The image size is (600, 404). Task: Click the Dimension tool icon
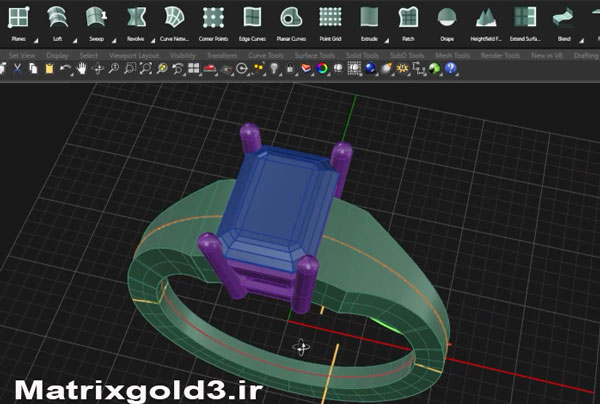419,69
